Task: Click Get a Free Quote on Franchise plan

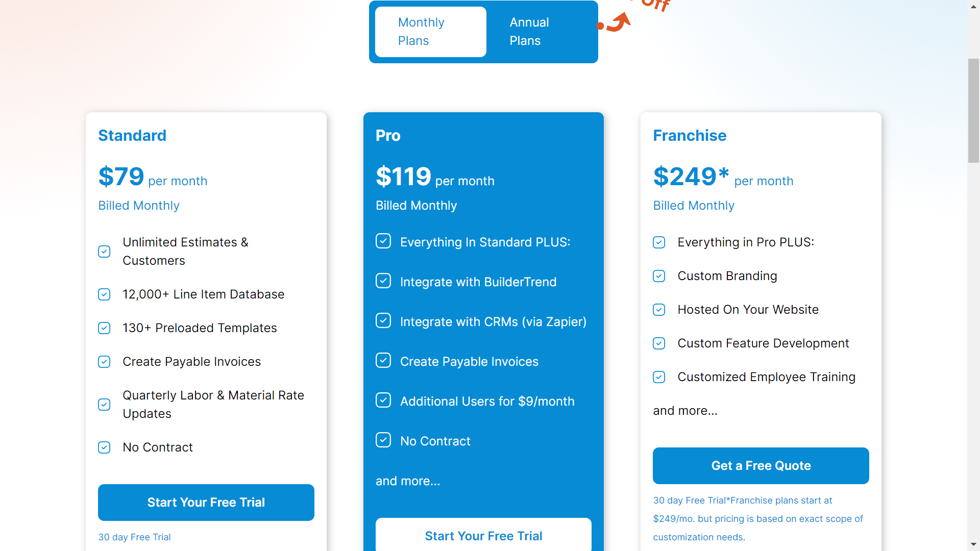Action: click(x=761, y=466)
